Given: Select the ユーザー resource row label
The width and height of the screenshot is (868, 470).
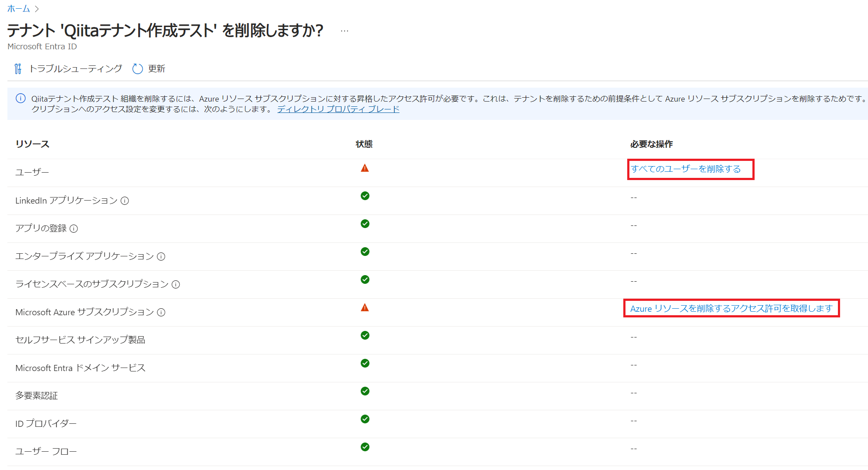Looking at the screenshot, I should click(x=32, y=172).
